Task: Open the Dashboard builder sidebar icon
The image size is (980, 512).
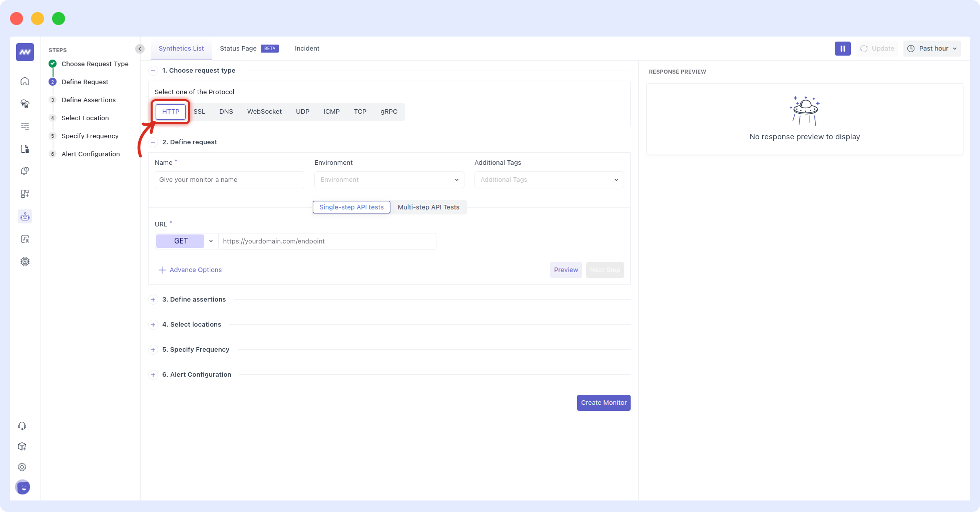Action: click(25, 194)
